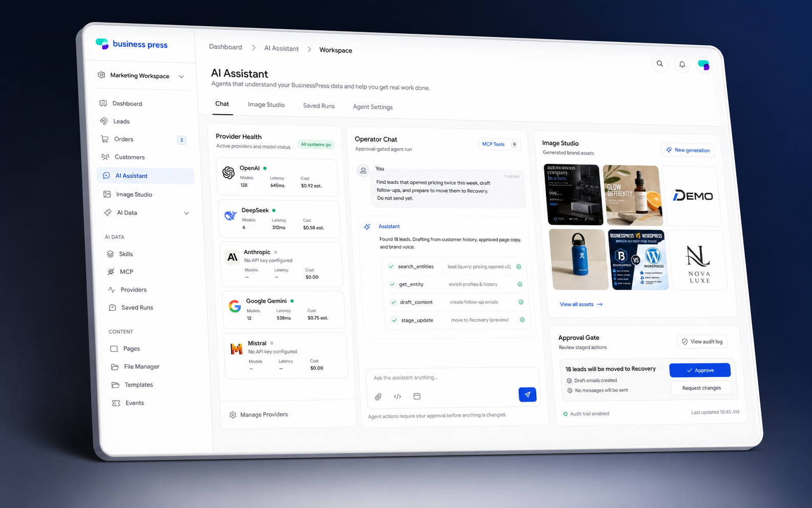Viewport: 812px width, 508px height.
Task: Click the Leads sidebar icon
Action: pyautogui.click(x=104, y=121)
